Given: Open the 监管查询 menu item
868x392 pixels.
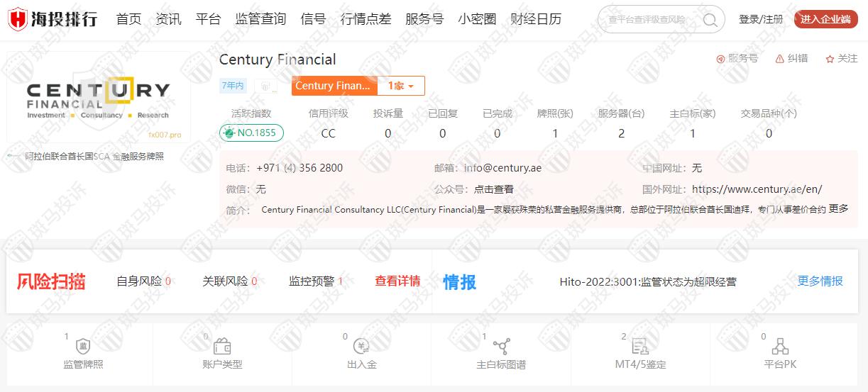Looking at the screenshot, I should point(260,19).
